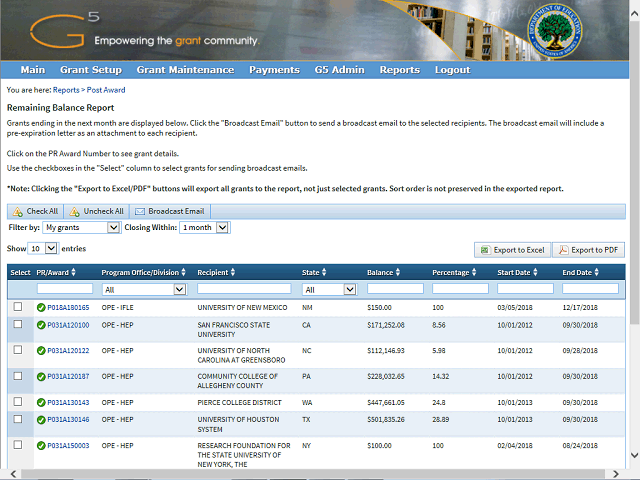Click the Check All icon
Viewport: 640px width, 480px height.
pyautogui.click(x=18, y=212)
